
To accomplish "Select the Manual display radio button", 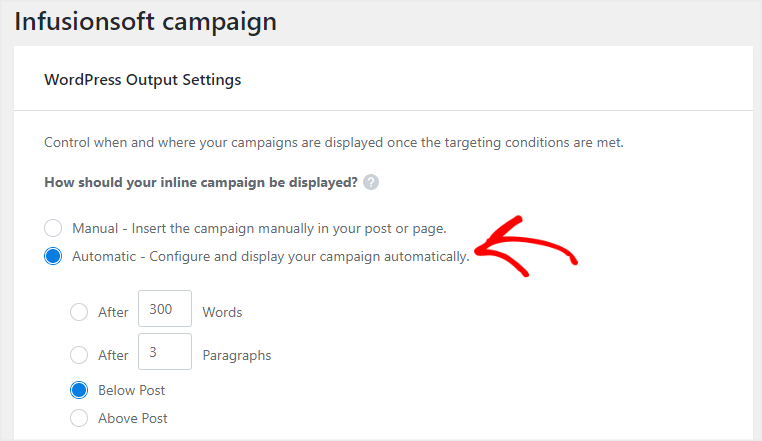I will [53, 228].
